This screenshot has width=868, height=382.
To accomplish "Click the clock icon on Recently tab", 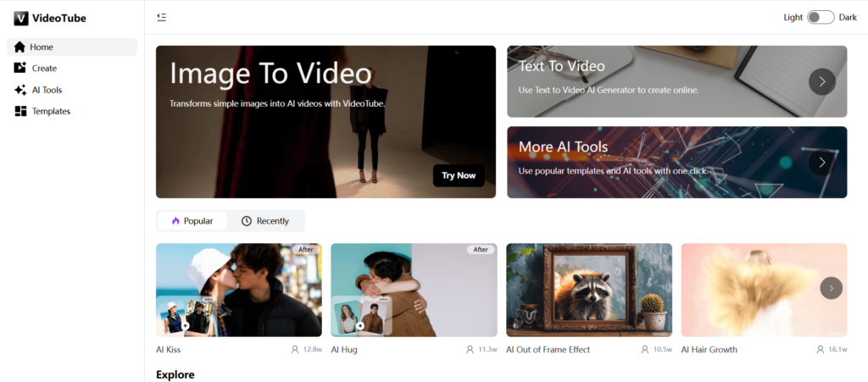I will 247,220.
